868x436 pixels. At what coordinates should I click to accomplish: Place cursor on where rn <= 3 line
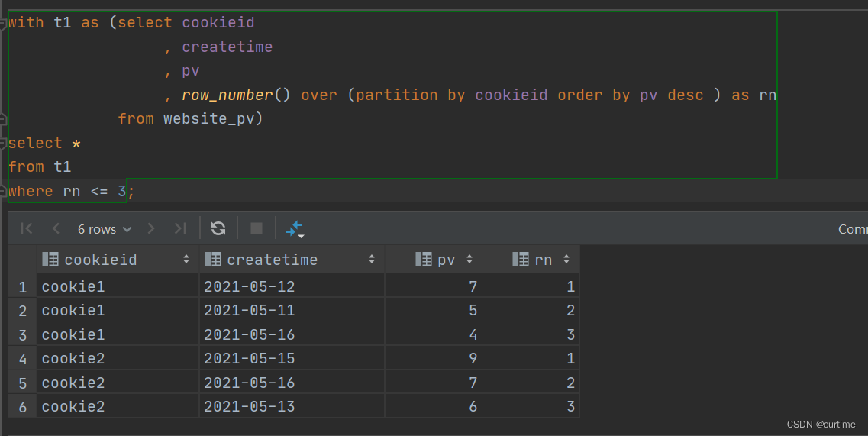(x=71, y=192)
